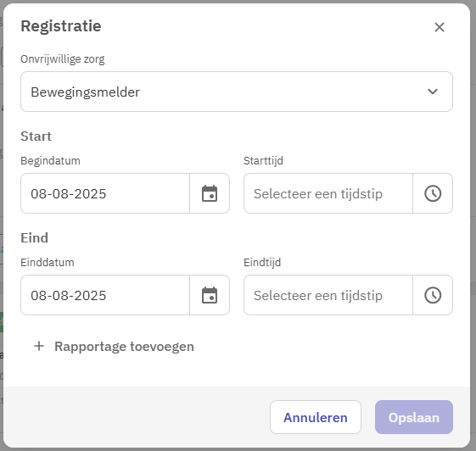The image size is (476, 451).
Task: Open the Starttijd clock picker icon
Action: point(433,193)
